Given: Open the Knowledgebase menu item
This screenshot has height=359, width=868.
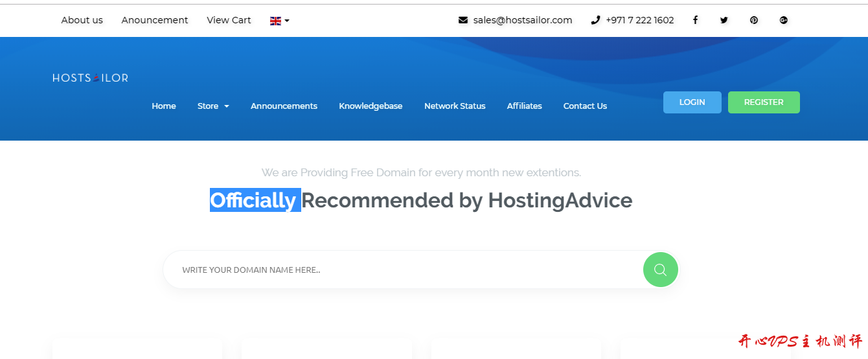Looking at the screenshot, I should click(371, 106).
